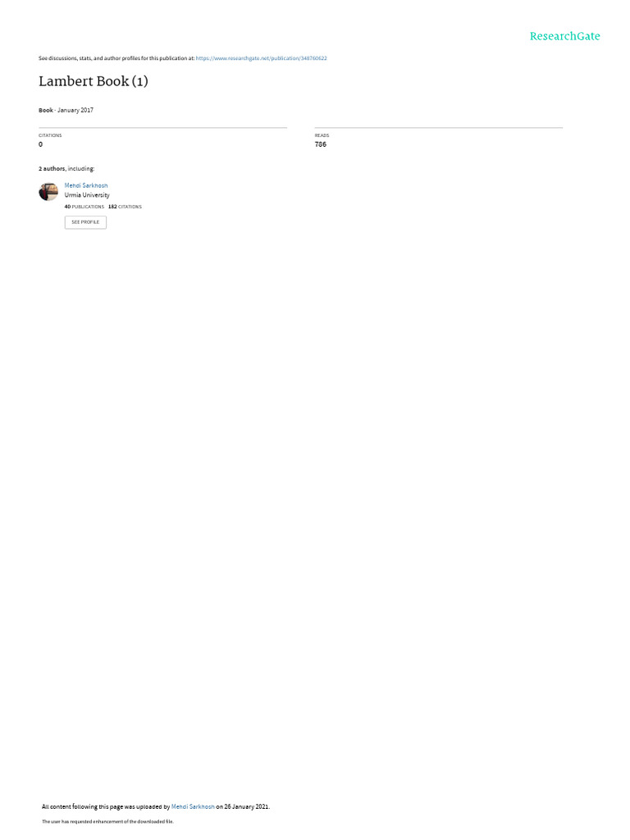Select the Lambert Book (1) title
Viewport: 630px width, 840px height.
point(94,81)
